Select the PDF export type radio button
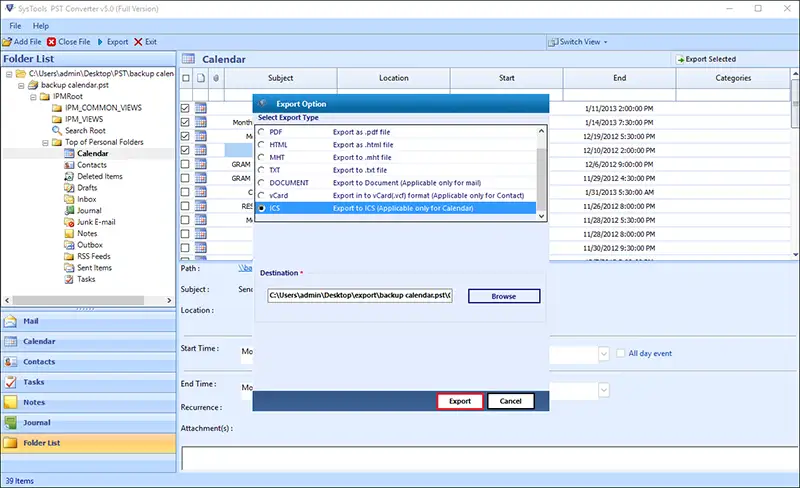Viewport: 800px width, 488px height. [261, 132]
